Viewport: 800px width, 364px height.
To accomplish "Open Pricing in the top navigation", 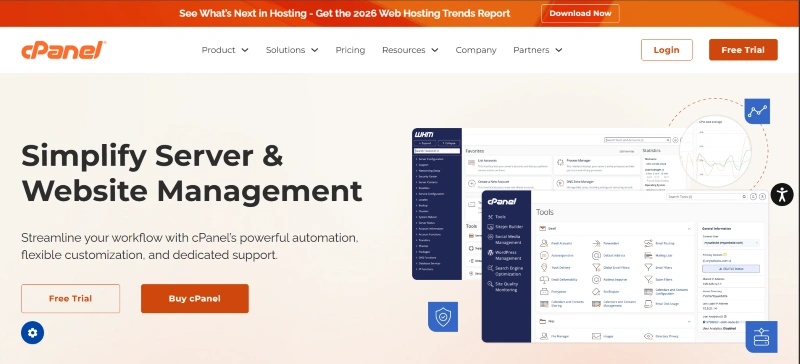I will coord(350,50).
